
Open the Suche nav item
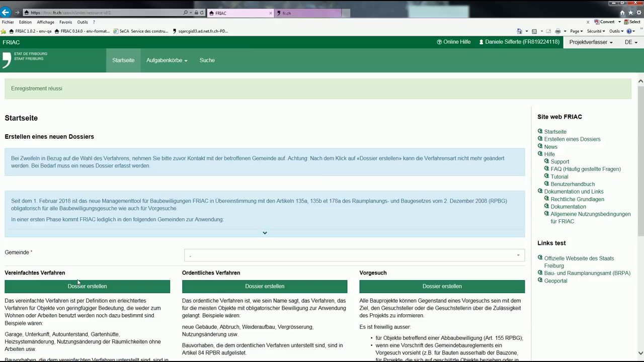(x=207, y=60)
